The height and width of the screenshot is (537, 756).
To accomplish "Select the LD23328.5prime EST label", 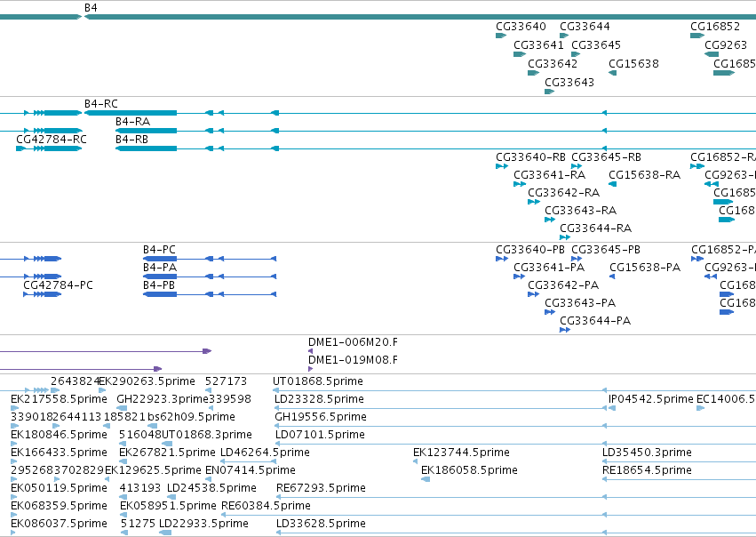I will click(x=319, y=399).
